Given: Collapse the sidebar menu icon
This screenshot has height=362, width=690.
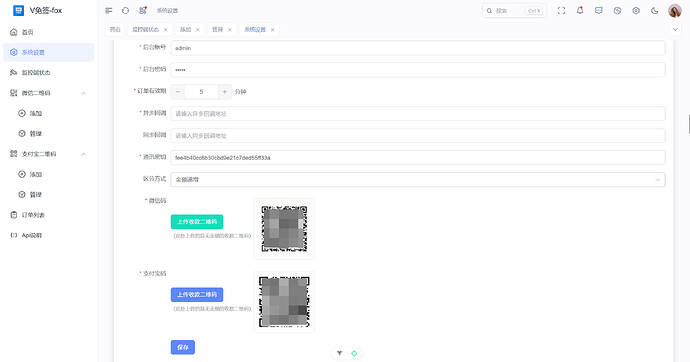Looking at the screenshot, I should coord(109,11).
